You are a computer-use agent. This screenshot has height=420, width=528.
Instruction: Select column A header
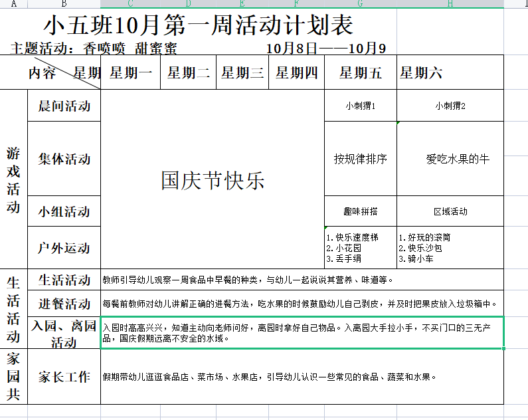coord(13,4)
